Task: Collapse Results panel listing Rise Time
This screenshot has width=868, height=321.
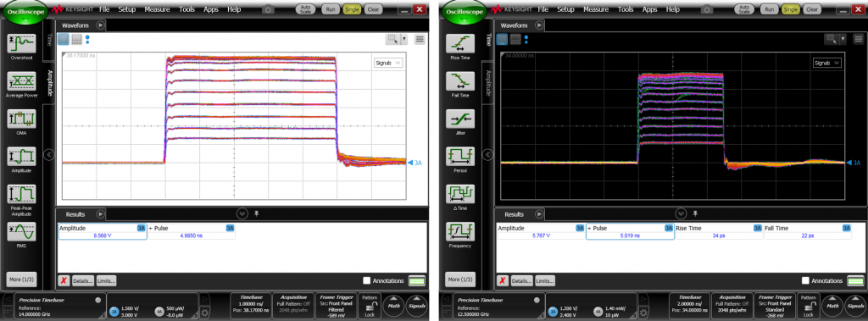Action: click(681, 213)
